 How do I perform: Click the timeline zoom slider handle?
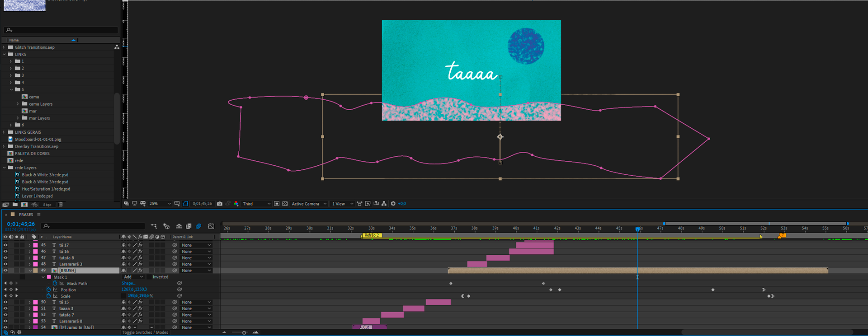point(244,333)
